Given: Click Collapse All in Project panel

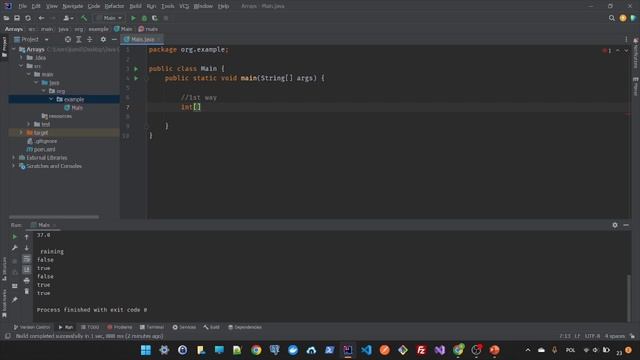Looking at the screenshot, I should [90, 39].
